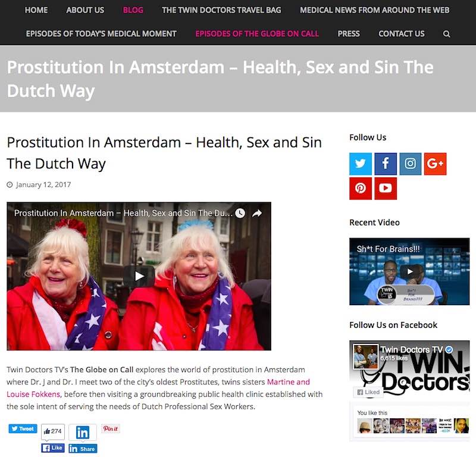The image size is (476, 457).
Task: Click the Facebook Like button below article
Action: coord(53,448)
